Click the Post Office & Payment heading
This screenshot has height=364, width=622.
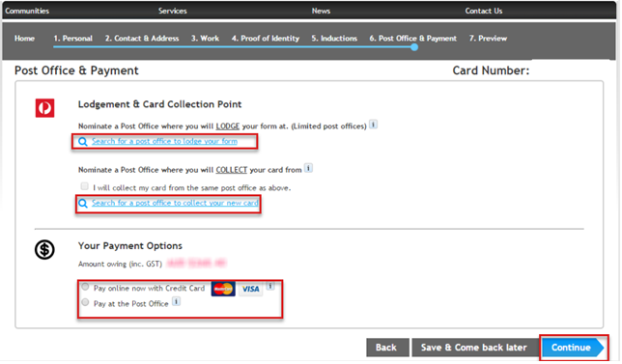76,70
